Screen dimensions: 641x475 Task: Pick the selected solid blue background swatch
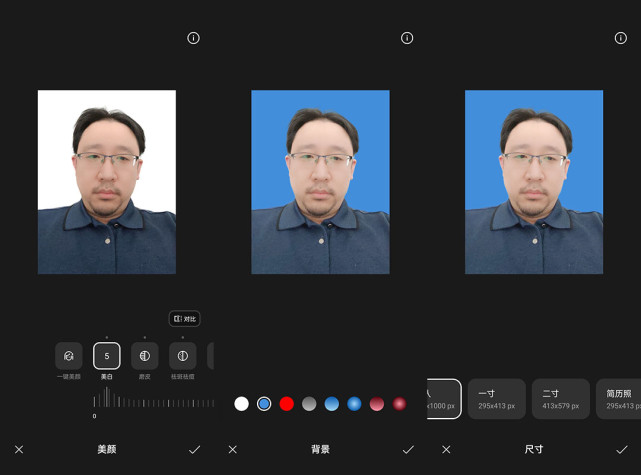[x=264, y=404]
